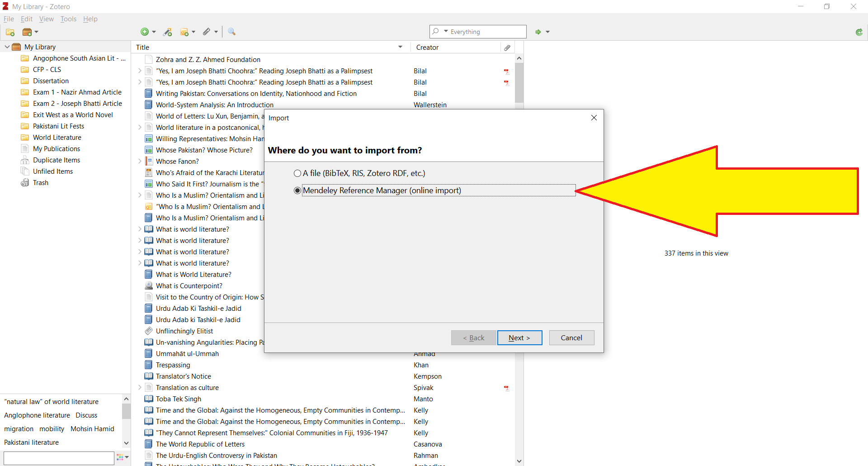Click the Add Item by Identifier wand icon

point(168,32)
